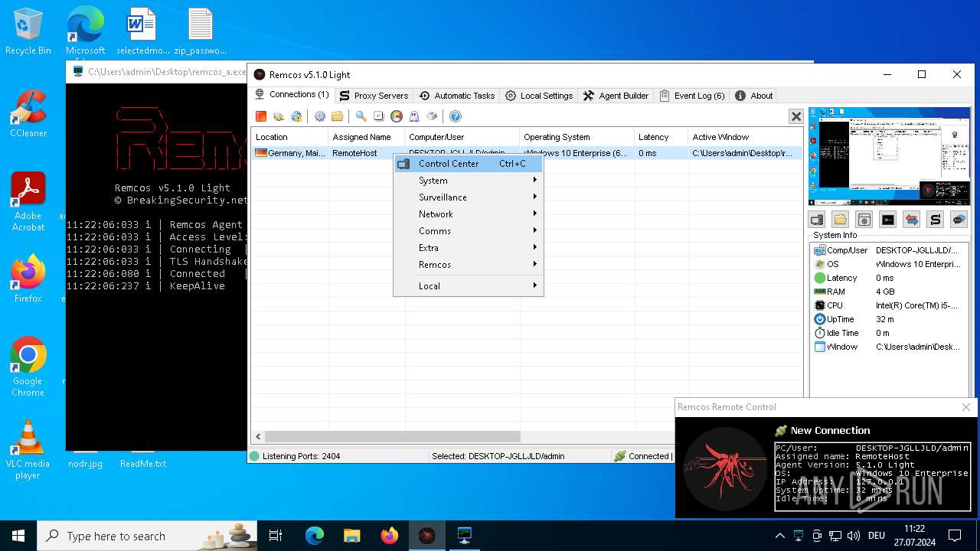Image resolution: width=980 pixels, height=551 pixels.
Task: Open the CCleaner desktop icon
Action: pos(28,113)
